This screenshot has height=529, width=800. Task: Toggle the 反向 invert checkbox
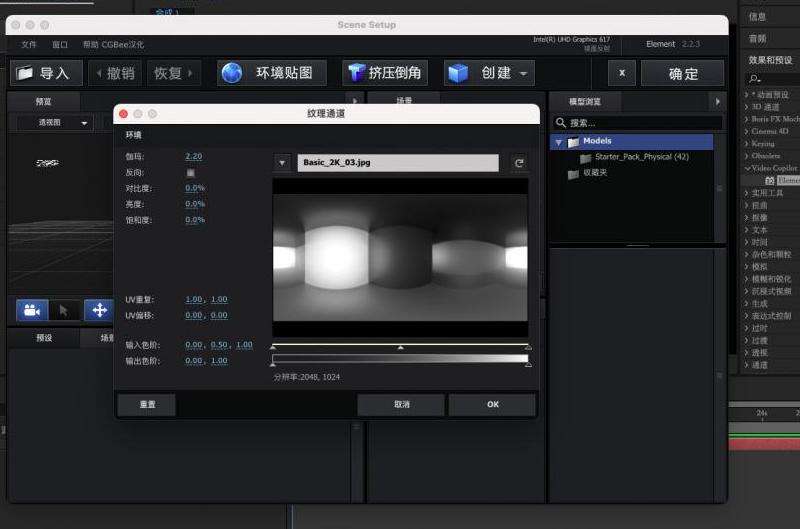click(x=190, y=173)
